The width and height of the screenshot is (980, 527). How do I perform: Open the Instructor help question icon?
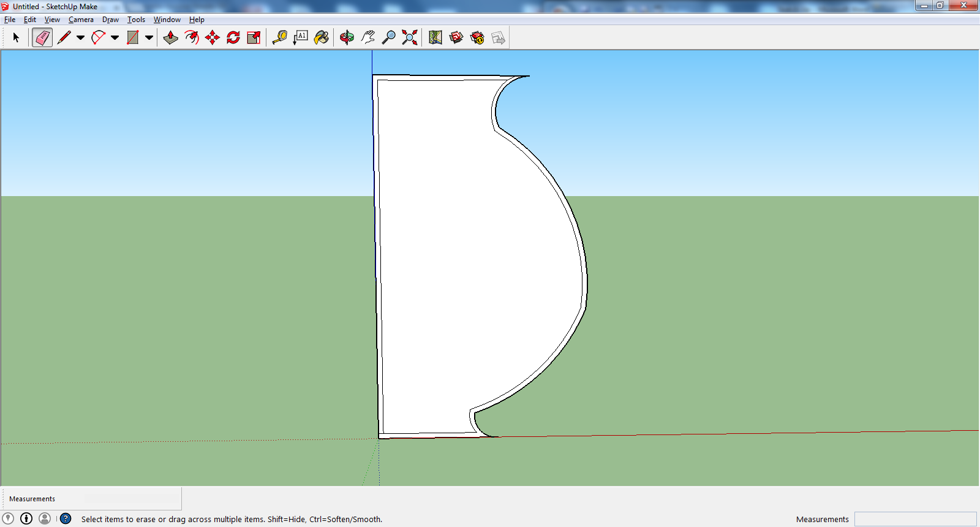[66, 518]
